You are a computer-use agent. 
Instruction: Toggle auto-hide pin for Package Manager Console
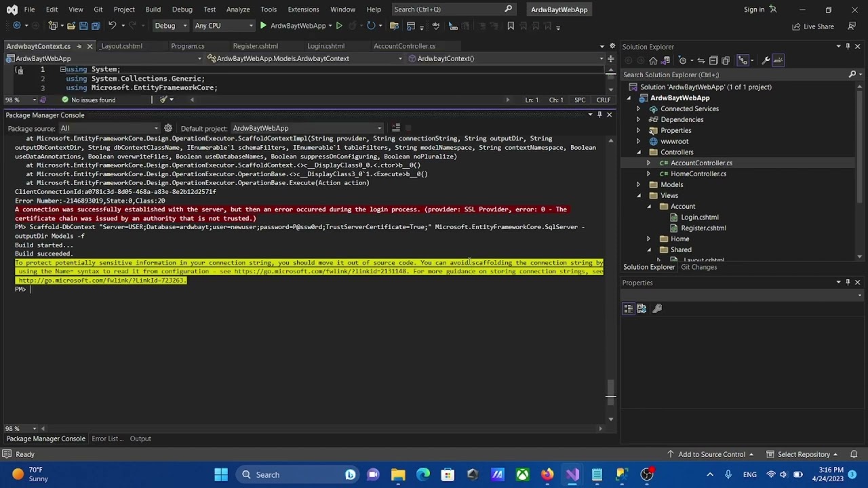click(599, 115)
